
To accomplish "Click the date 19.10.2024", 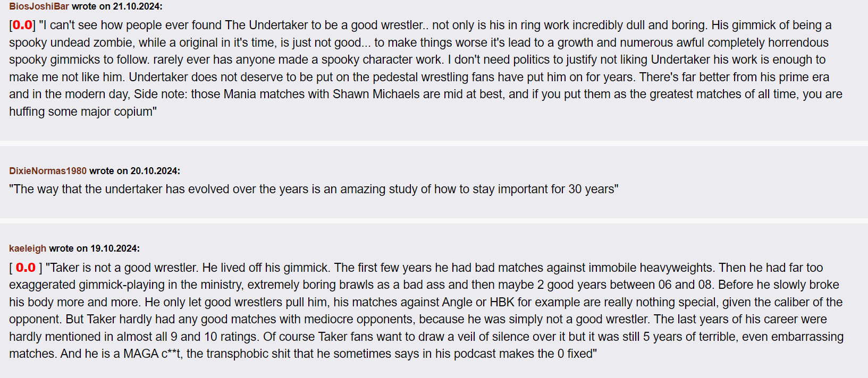I will pyautogui.click(x=114, y=248).
